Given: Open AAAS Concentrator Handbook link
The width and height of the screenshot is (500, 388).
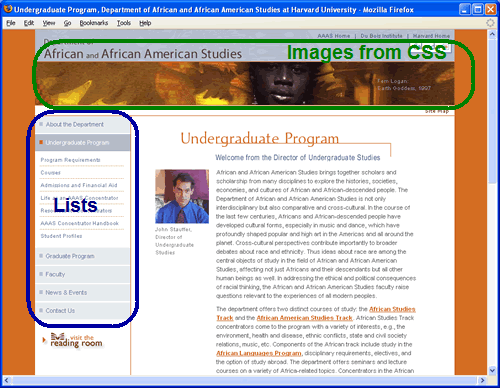Looking at the screenshot, I should (x=79, y=223).
